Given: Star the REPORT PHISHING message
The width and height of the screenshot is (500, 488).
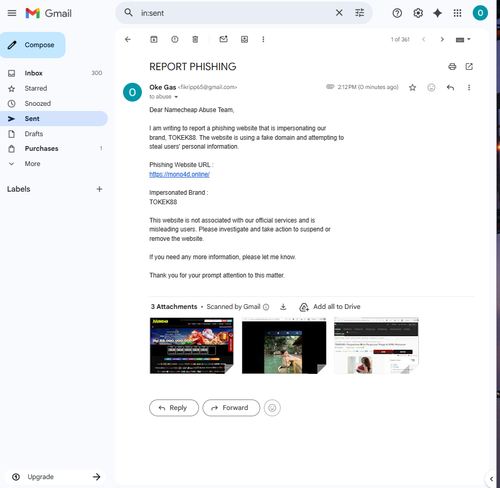Looking at the screenshot, I should tap(412, 87).
